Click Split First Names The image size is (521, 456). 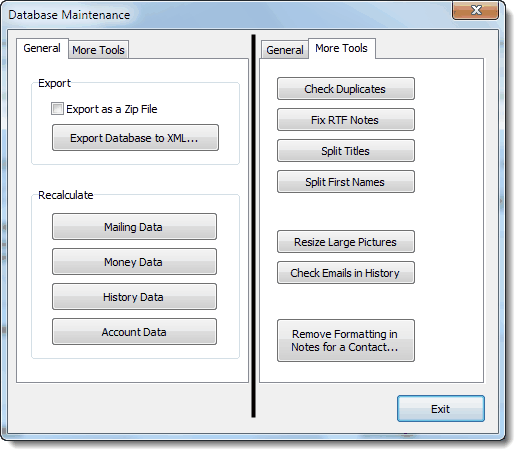click(346, 182)
